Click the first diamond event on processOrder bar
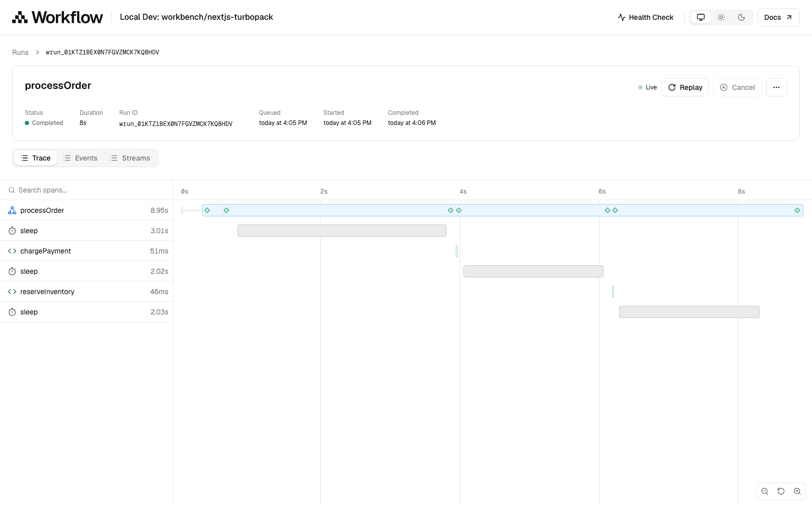This screenshot has height=508, width=812. coord(207,210)
